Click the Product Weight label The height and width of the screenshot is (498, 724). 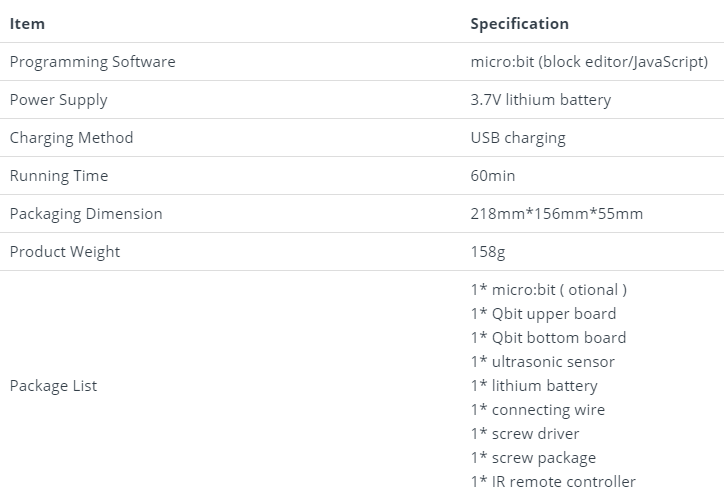click(64, 252)
